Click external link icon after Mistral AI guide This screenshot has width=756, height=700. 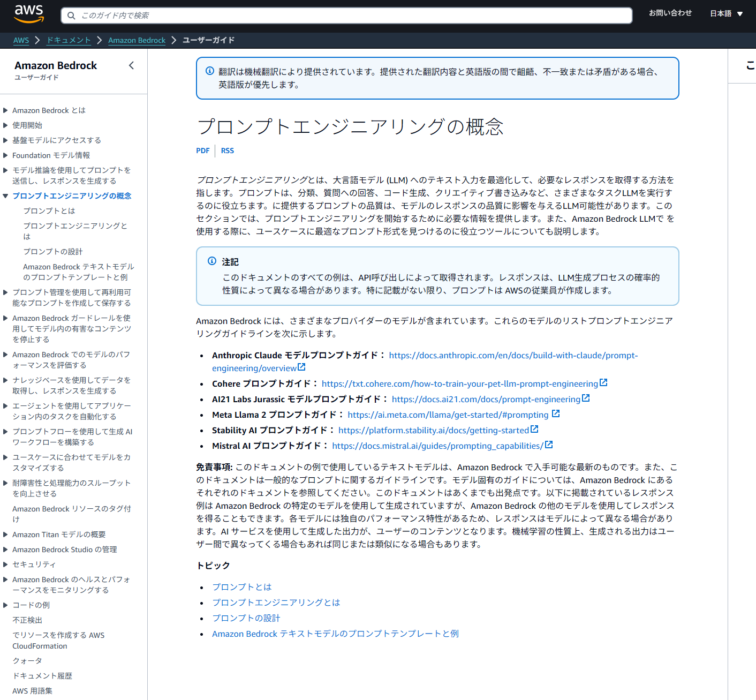[549, 445]
